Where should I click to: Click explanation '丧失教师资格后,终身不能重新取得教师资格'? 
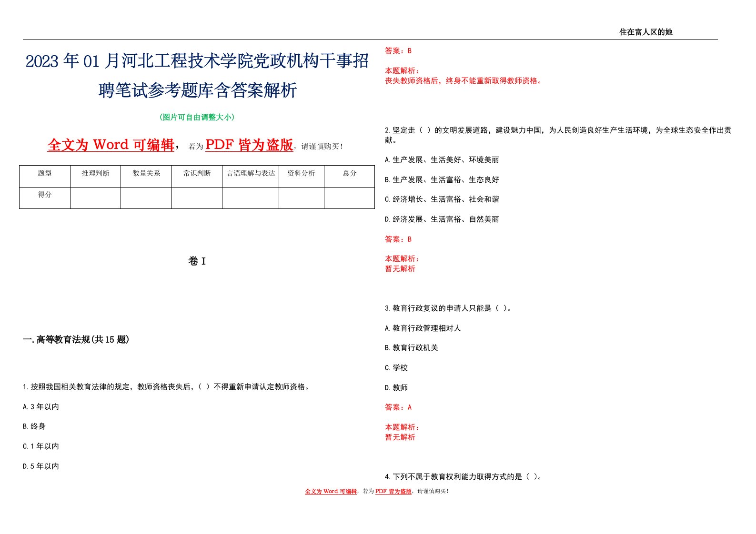point(464,81)
